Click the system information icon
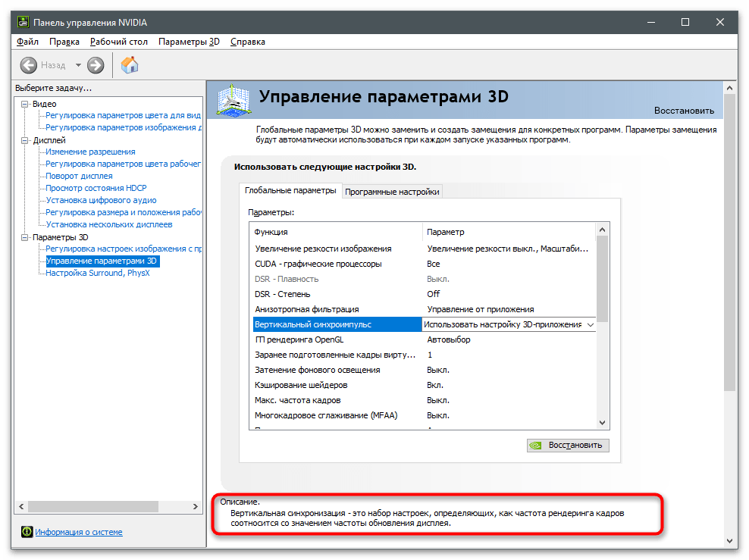This screenshot has height=560, width=749. point(27,531)
